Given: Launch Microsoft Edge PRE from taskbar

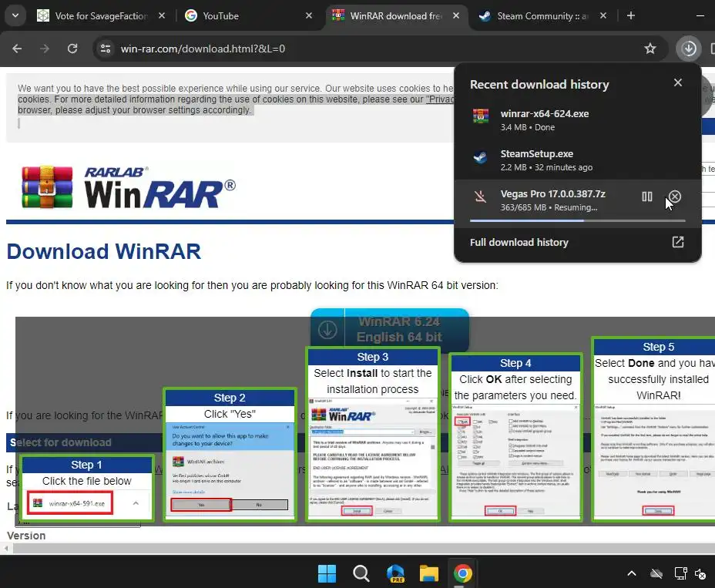Looking at the screenshot, I should pyautogui.click(x=395, y=573).
